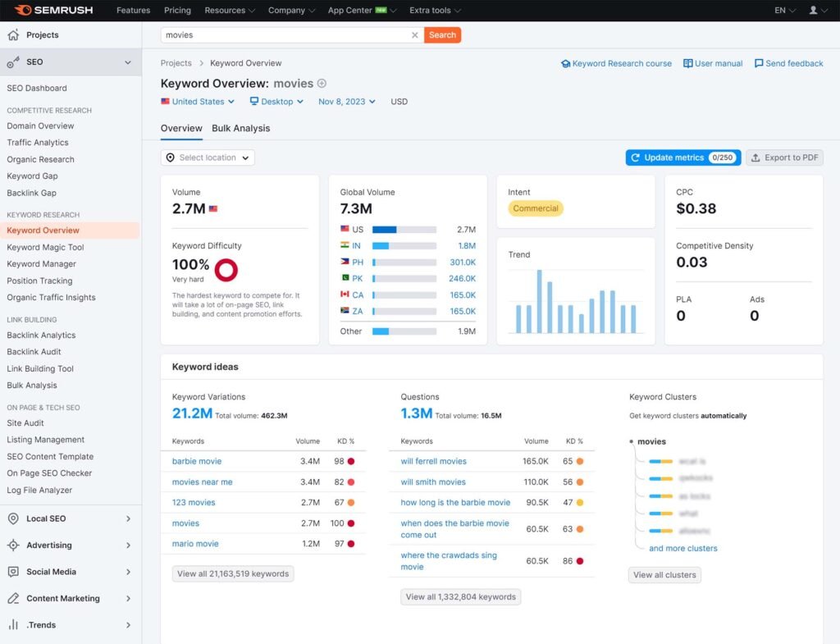Click Features in top navigation
Viewport: 840px width, 644px height.
[134, 10]
